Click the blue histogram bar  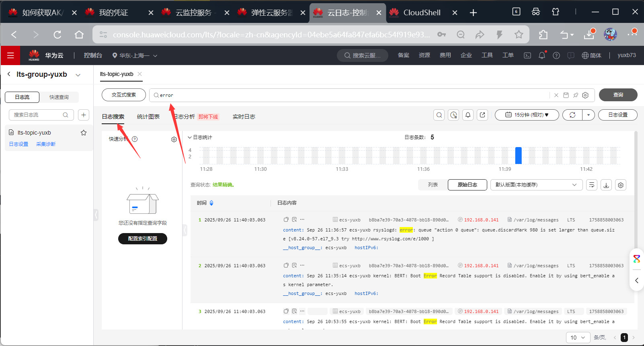click(x=519, y=156)
